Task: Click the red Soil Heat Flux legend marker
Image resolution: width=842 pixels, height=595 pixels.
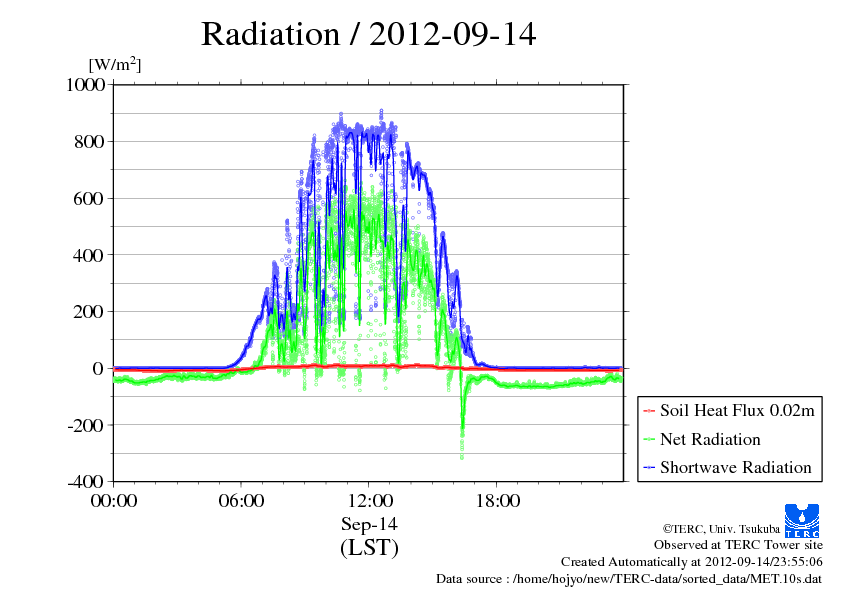Action: tap(649, 411)
